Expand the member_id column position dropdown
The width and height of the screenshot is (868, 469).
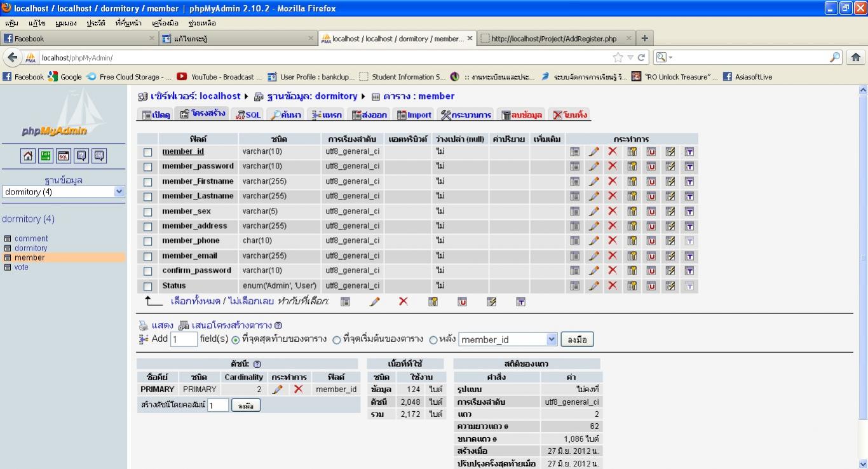pyautogui.click(x=551, y=339)
